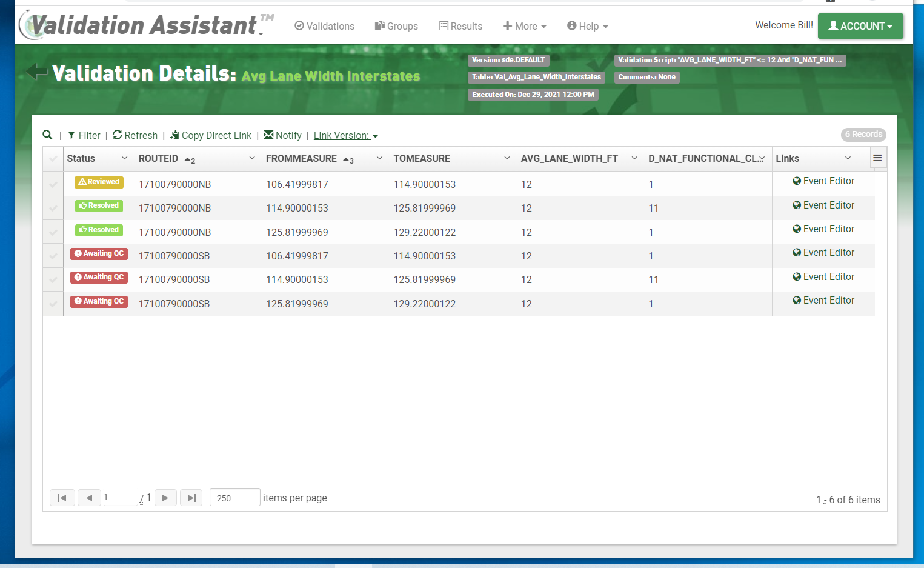Open the Notify option
The height and width of the screenshot is (568, 924).
pyautogui.click(x=282, y=135)
